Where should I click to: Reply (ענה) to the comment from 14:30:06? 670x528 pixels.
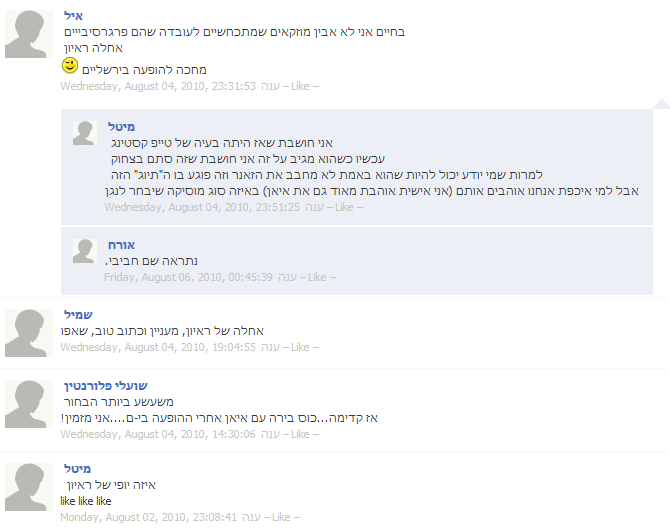pos(270,434)
